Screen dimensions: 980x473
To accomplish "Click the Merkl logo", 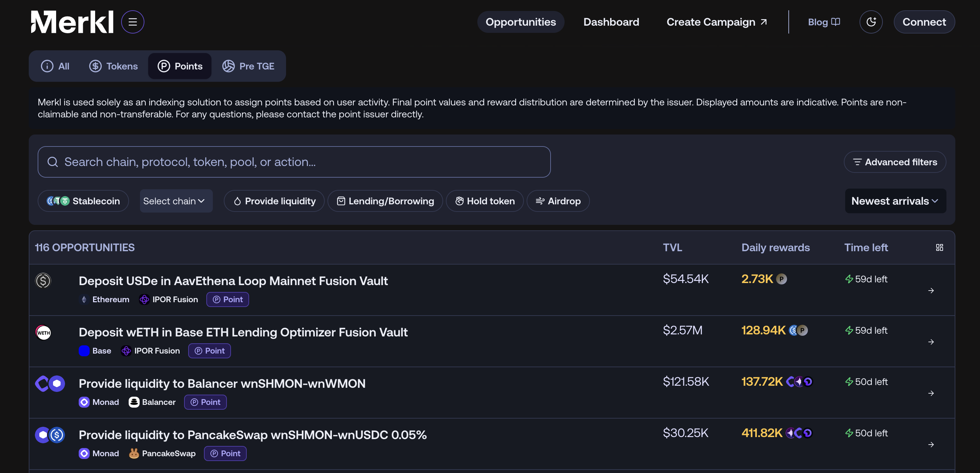I will (72, 22).
